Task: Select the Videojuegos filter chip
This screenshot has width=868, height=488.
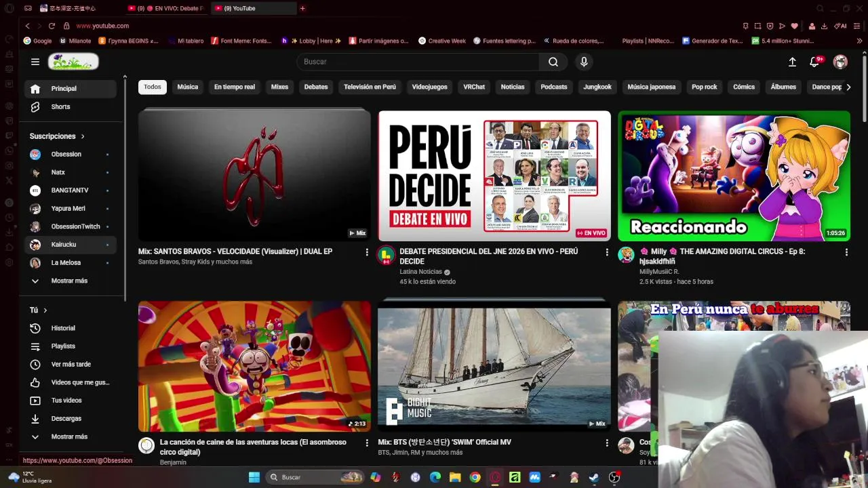Action: click(430, 87)
